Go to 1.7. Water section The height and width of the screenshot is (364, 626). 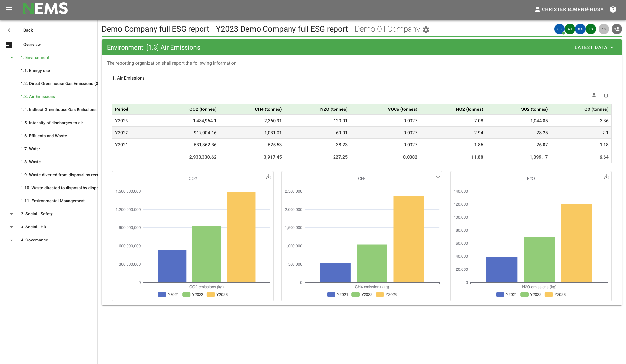click(x=30, y=149)
